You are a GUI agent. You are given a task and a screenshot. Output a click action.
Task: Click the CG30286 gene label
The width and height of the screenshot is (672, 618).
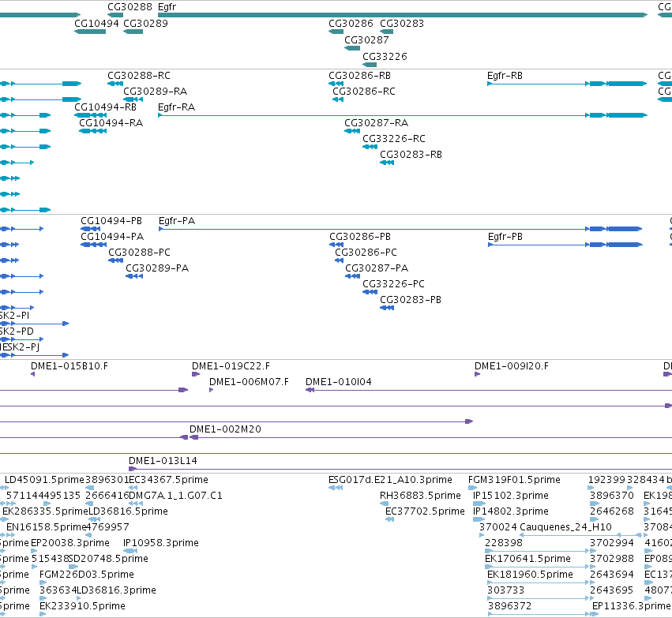tap(351, 24)
